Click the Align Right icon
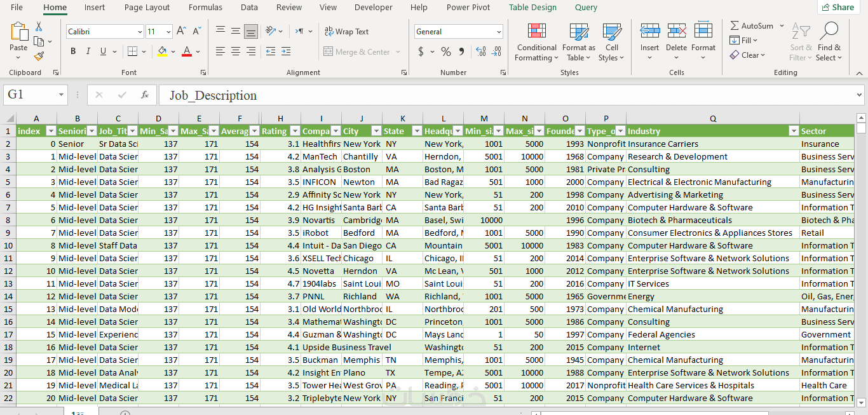 [x=251, y=51]
